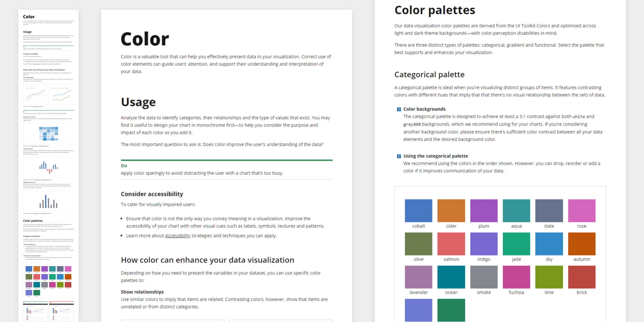The height and width of the screenshot is (322, 644).
Task: Select the cider color swatch
Action: click(451, 210)
